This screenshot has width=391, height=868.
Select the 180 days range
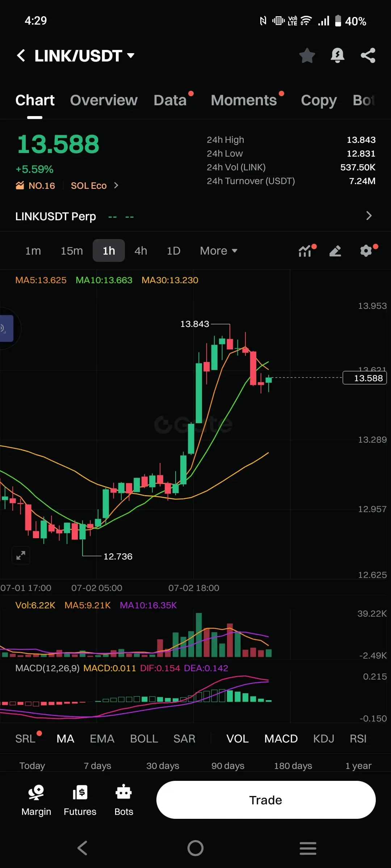click(293, 766)
